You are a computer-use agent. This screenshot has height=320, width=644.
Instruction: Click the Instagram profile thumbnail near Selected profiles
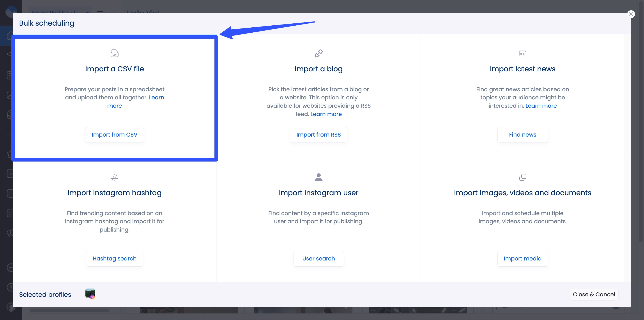90,294
